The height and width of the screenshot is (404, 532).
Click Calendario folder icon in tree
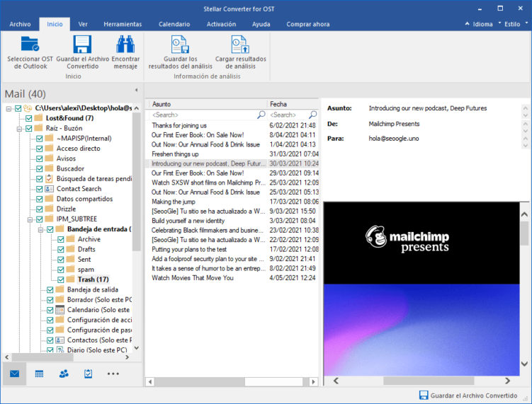coord(60,310)
